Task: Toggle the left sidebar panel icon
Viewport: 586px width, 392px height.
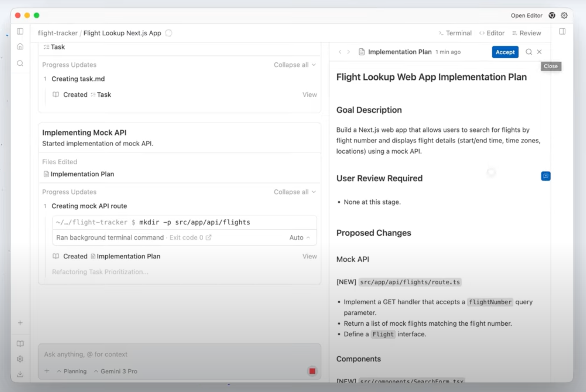Action: pos(20,31)
